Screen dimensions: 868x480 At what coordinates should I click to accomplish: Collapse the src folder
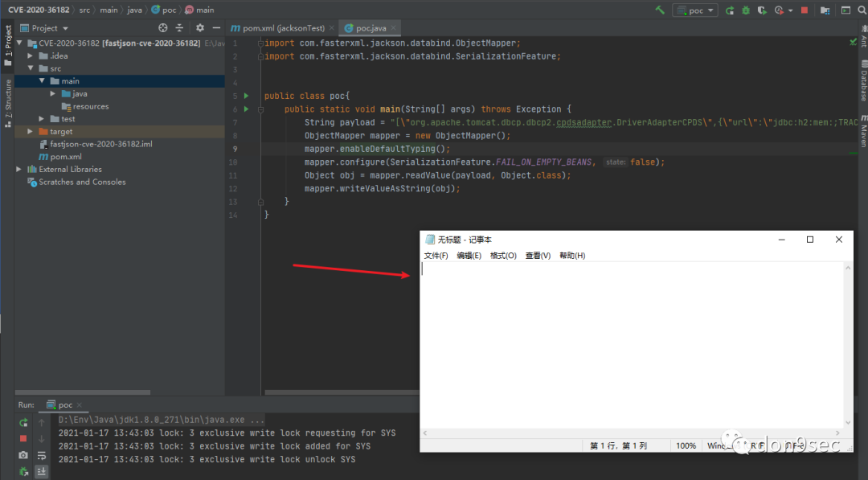tap(31, 68)
